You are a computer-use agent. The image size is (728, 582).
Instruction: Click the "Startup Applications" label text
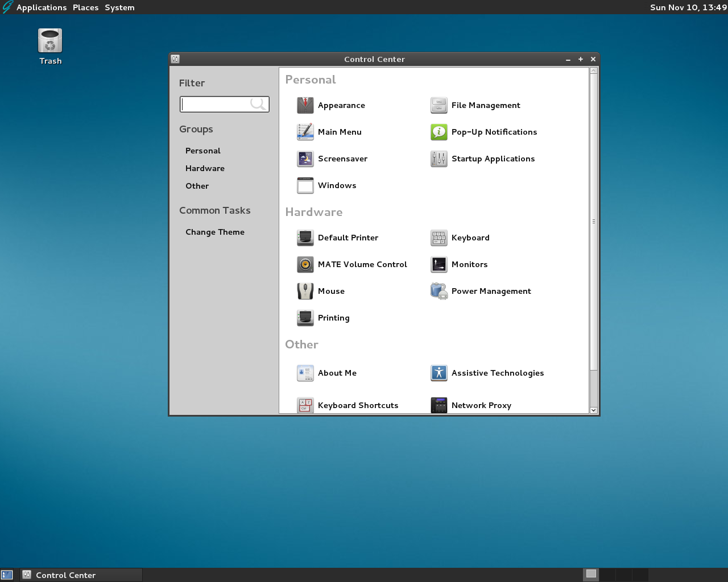coord(493,159)
